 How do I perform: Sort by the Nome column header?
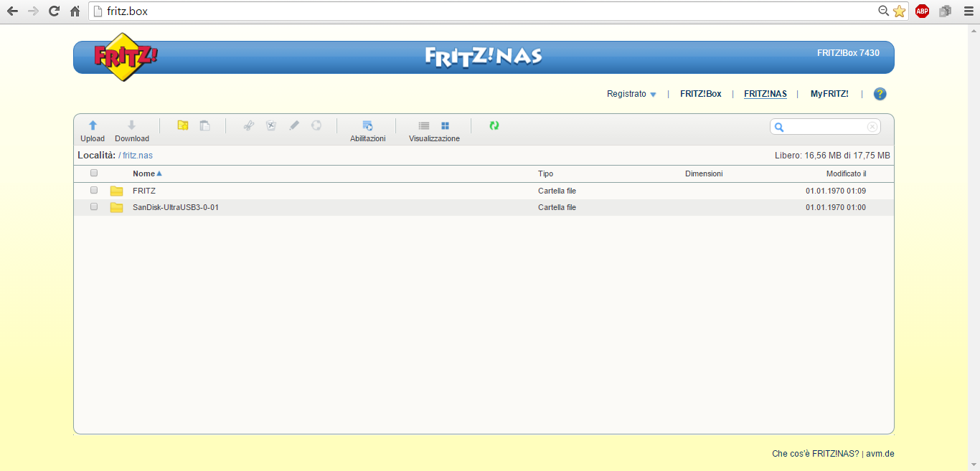click(x=147, y=173)
